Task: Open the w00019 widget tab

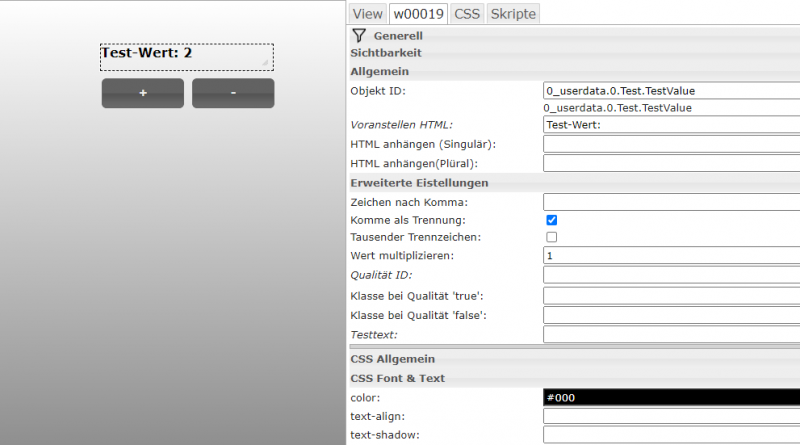Action: tap(418, 13)
